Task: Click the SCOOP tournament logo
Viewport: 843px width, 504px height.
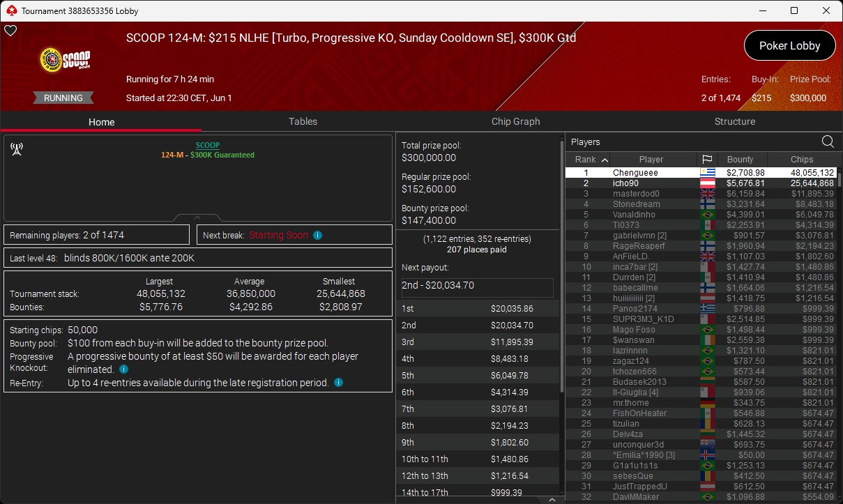Action: [x=65, y=61]
